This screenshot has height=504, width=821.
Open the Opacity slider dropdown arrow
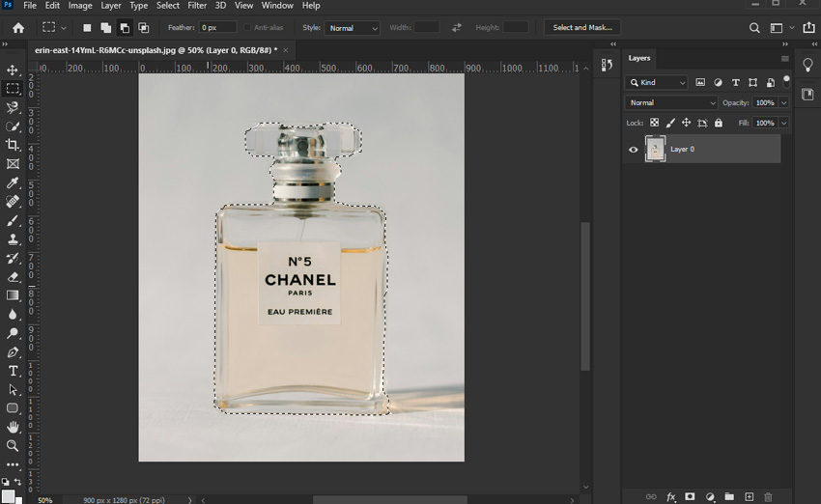tap(784, 102)
